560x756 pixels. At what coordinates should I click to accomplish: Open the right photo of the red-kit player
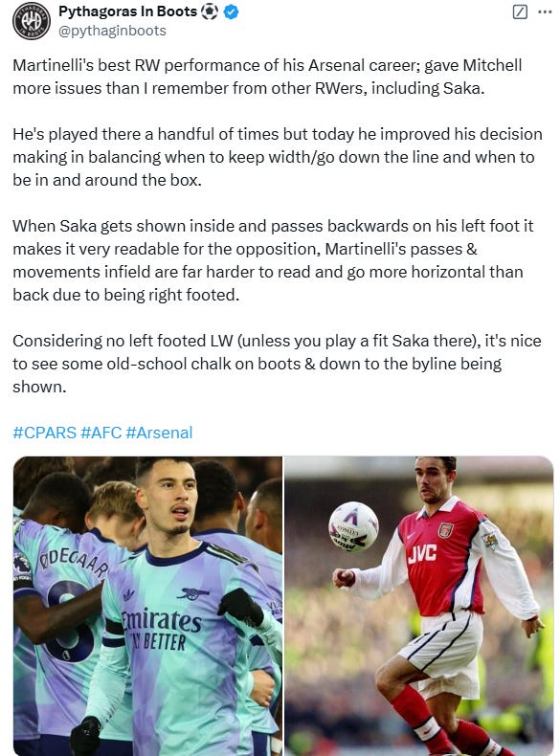(418, 606)
